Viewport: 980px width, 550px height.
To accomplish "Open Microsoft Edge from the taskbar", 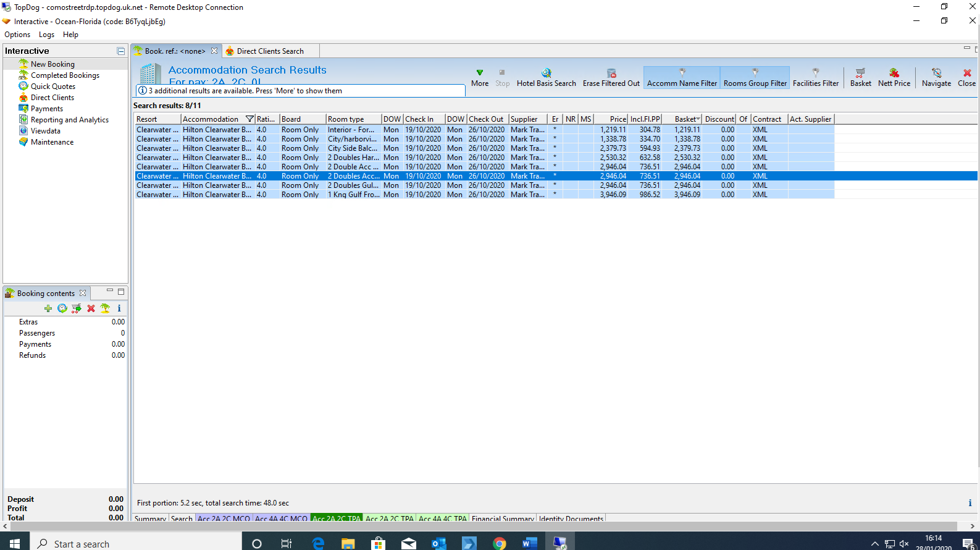I will [x=318, y=543].
